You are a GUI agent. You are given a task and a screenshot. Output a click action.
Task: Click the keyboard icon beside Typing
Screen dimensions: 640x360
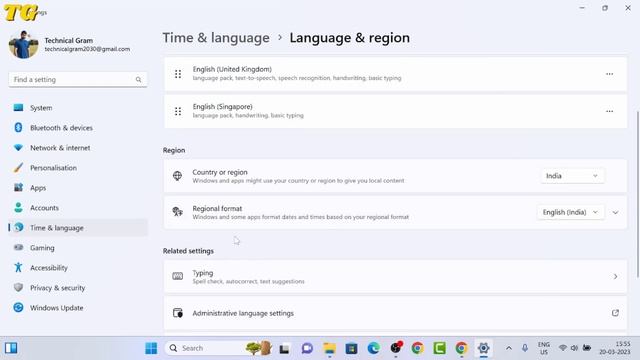tap(178, 276)
